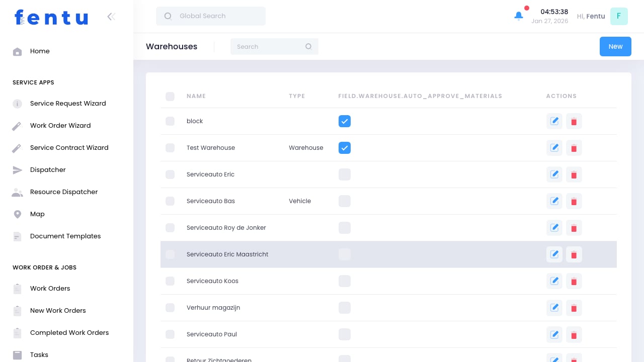Click the Verhuur magazijn name

213,308
